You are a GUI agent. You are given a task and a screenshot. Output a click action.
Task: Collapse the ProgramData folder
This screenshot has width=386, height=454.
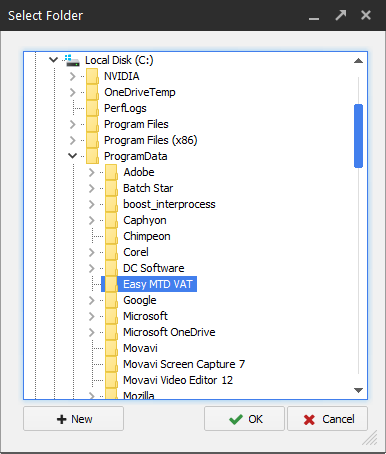point(72,156)
